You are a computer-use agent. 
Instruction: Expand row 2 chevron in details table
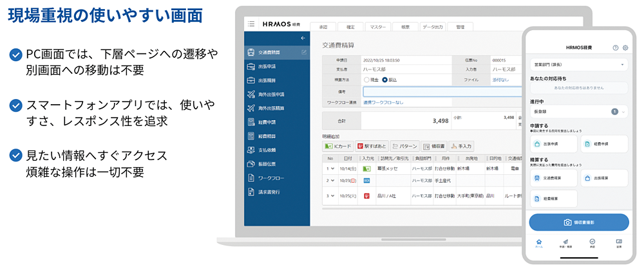(333, 180)
